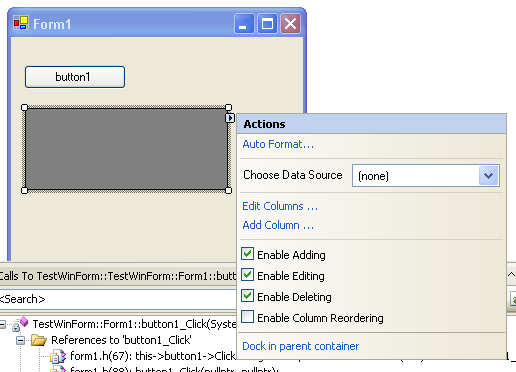The height and width of the screenshot is (372, 516).
Task: Select the form1.h(67) reference file icon
Action: coord(58,356)
